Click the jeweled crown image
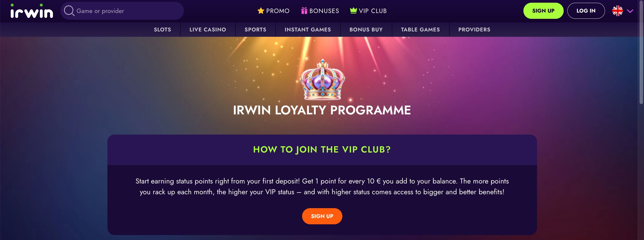 322,80
